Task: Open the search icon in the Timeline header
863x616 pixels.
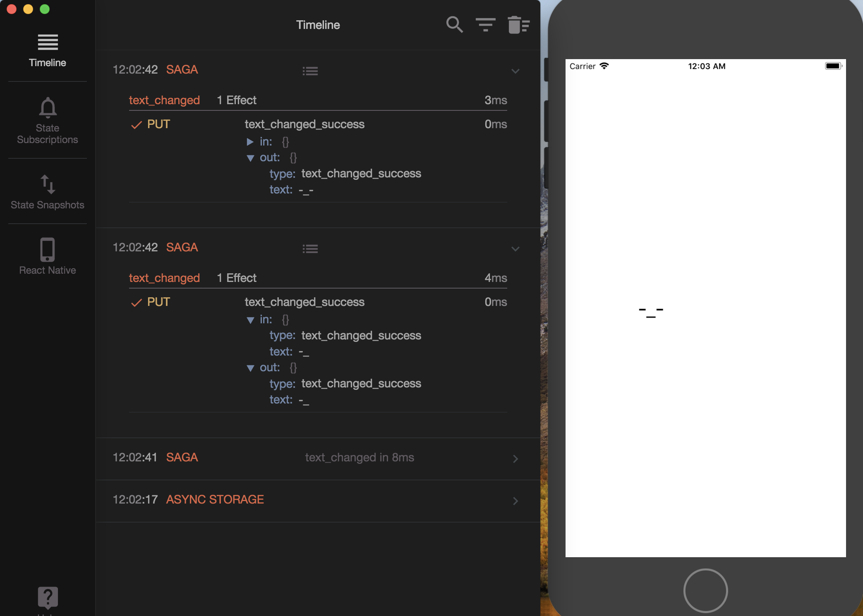Action: click(454, 24)
